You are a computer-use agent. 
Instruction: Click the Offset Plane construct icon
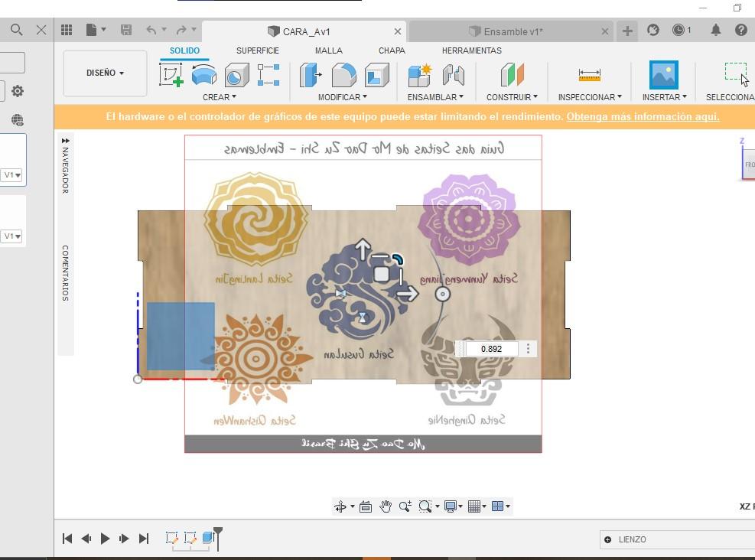(x=512, y=75)
